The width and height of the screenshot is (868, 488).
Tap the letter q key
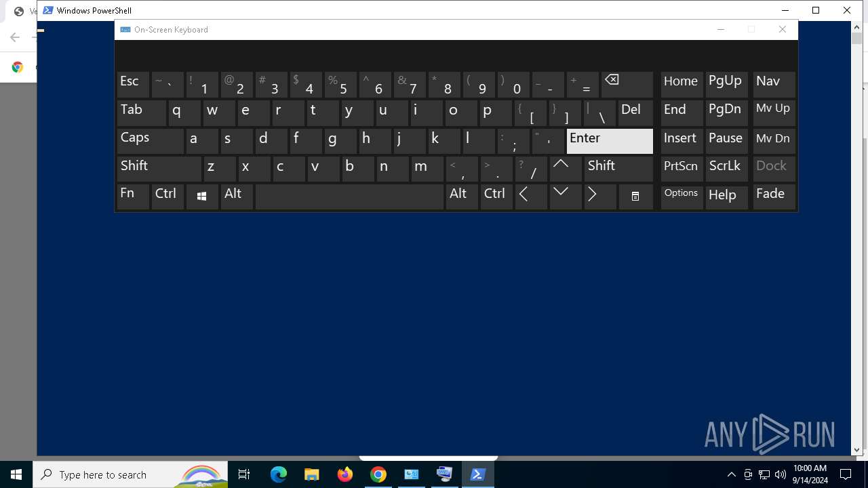[x=184, y=113]
